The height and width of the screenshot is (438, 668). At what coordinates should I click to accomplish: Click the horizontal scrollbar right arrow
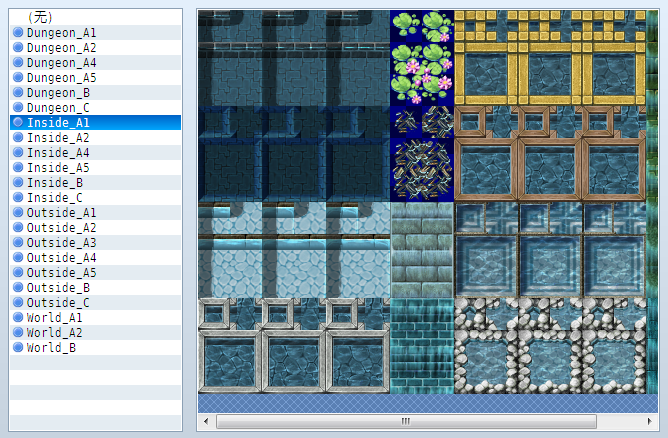coord(649,421)
